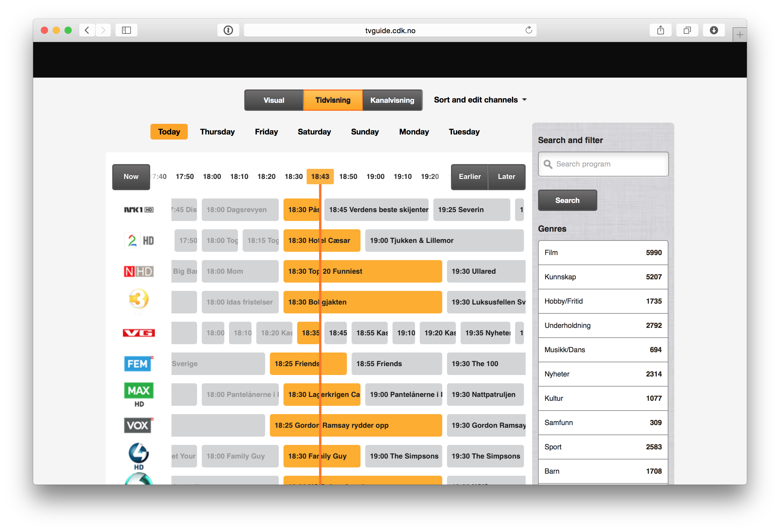
Task: Open the VG channel logo
Action: pyautogui.click(x=139, y=333)
